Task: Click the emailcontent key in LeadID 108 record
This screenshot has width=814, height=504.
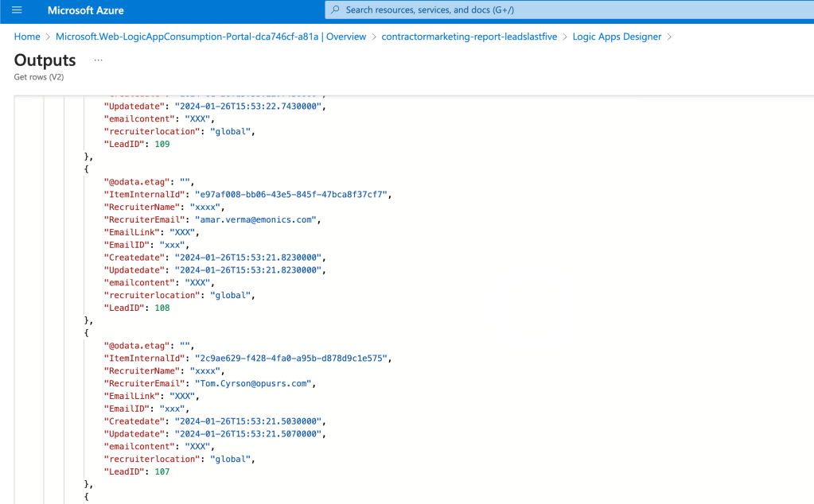Action: pos(139,283)
